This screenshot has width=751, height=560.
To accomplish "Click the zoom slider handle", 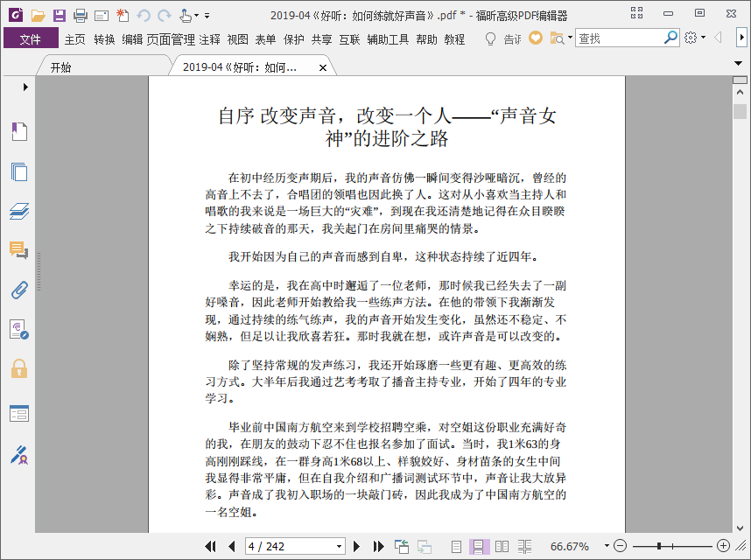I will tap(659, 546).
